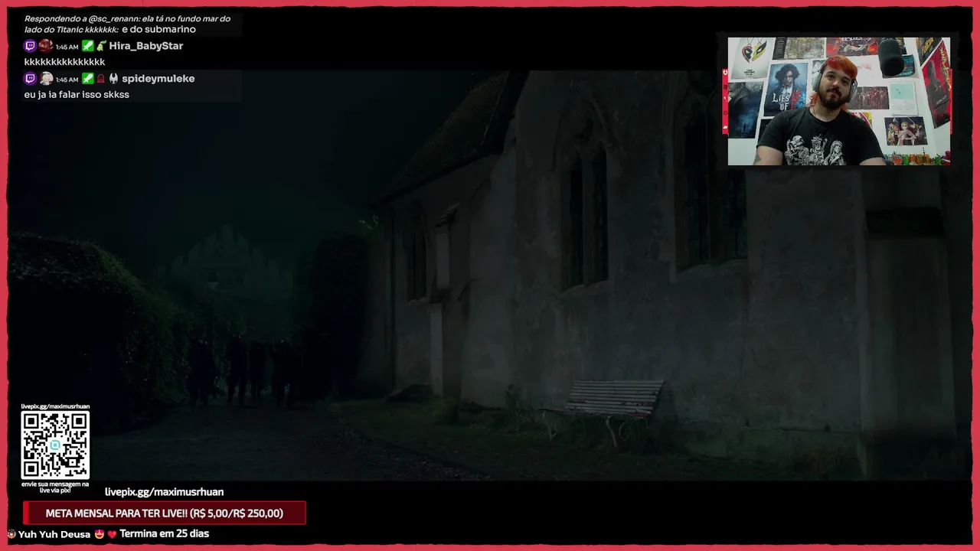The width and height of the screenshot is (980, 551).
Task: Click the username spideymuleke in chat
Action: tap(158, 78)
